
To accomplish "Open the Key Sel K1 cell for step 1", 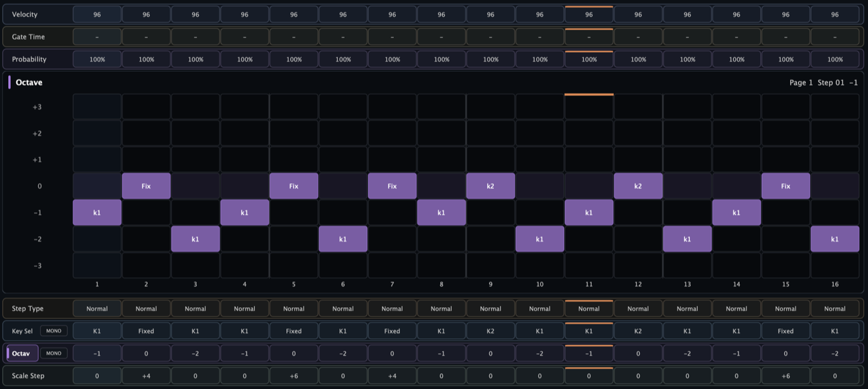I will point(97,331).
